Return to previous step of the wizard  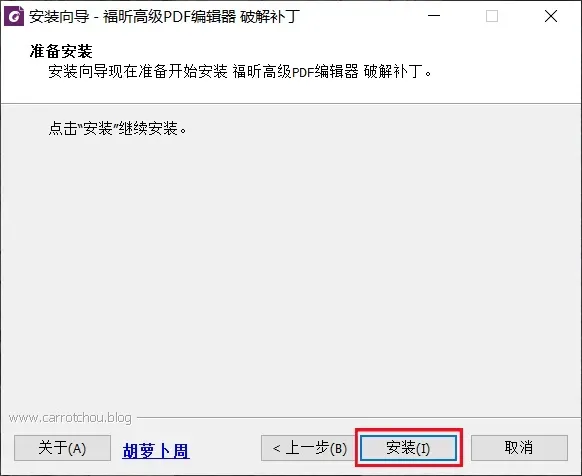pyautogui.click(x=308, y=448)
